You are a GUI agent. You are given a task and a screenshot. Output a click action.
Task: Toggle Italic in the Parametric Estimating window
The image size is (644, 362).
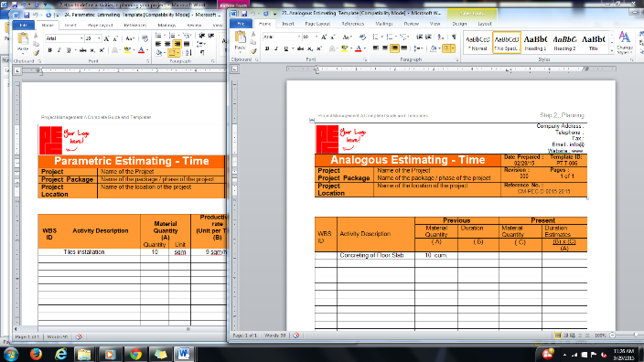click(x=59, y=50)
